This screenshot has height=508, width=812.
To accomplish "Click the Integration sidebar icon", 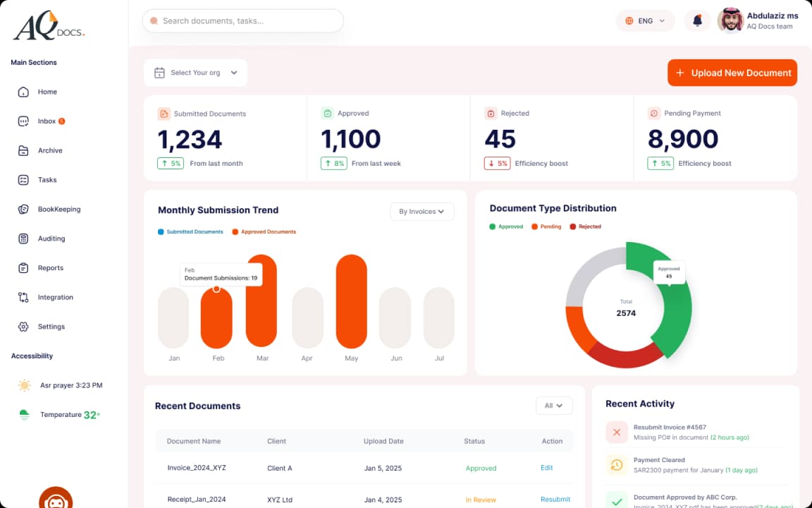I will 24,297.
